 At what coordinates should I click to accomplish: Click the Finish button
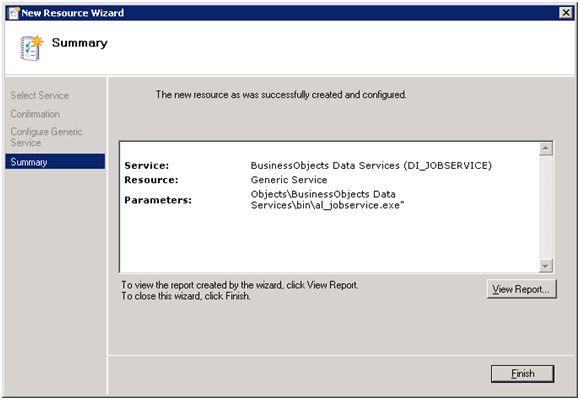click(522, 374)
